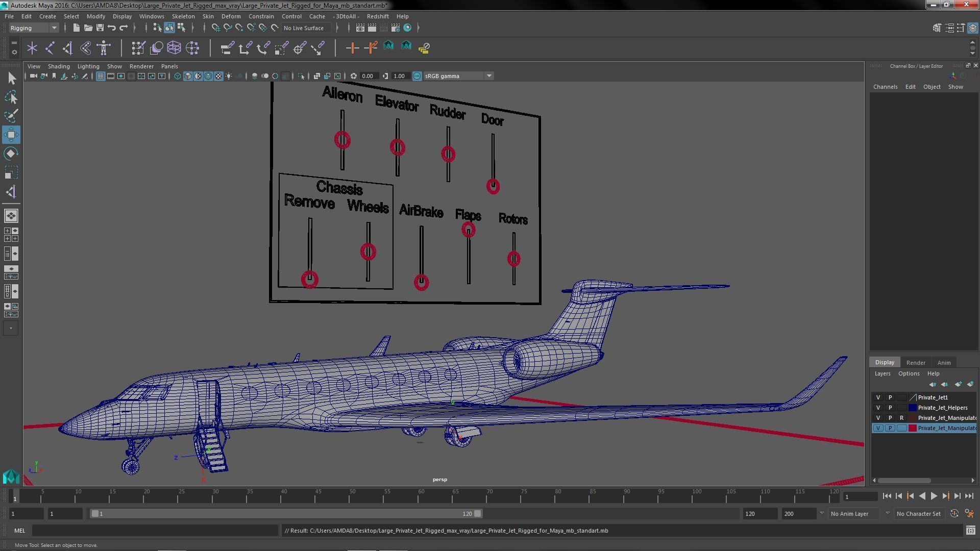Open the Redshift menu
The image size is (980, 551).
[377, 16]
